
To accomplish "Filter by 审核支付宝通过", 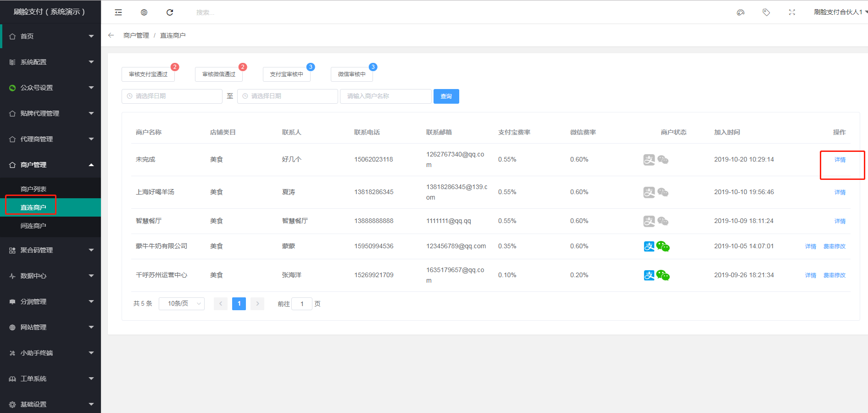I will point(148,74).
